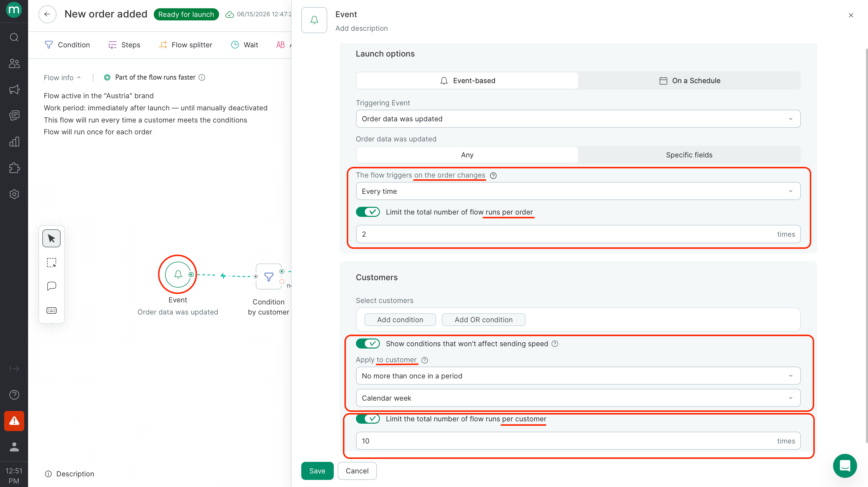Open the integrations puzzle icon

(14, 168)
